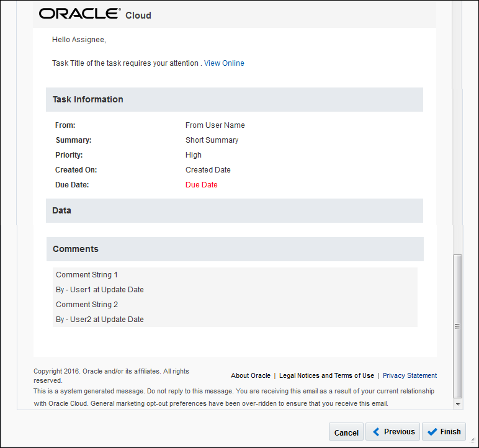Click the vertical scrollbar thumb
Image resolution: width=479 pixels, height=448 pixels.
click(x=457, y=326)
